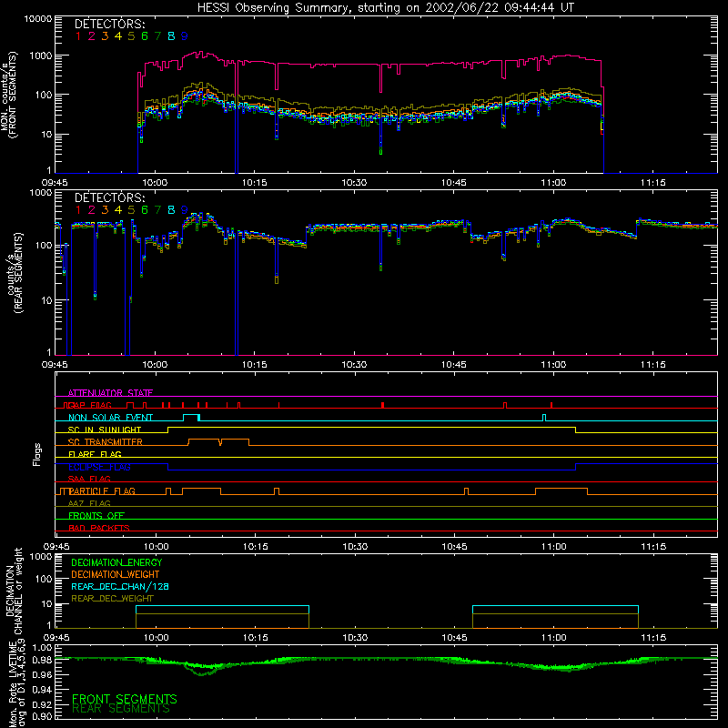
Task: Click the ECLIPSE_FLAG label
Action: pyautogui.click(x=99, y=467)
